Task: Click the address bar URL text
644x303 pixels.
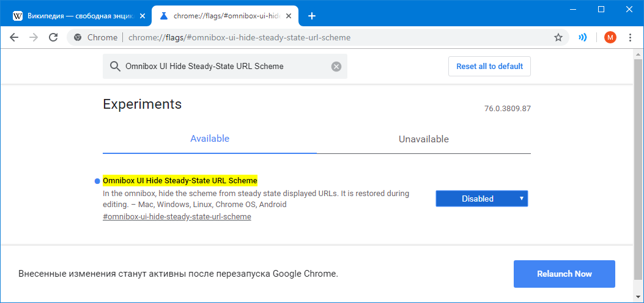Action: pyautogui.click(x=240, y=38)
